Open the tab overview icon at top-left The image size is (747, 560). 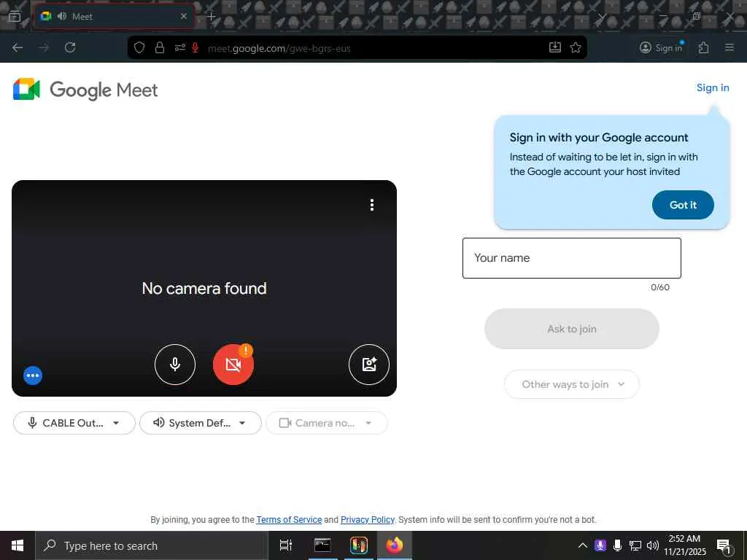tap(15, 16)
